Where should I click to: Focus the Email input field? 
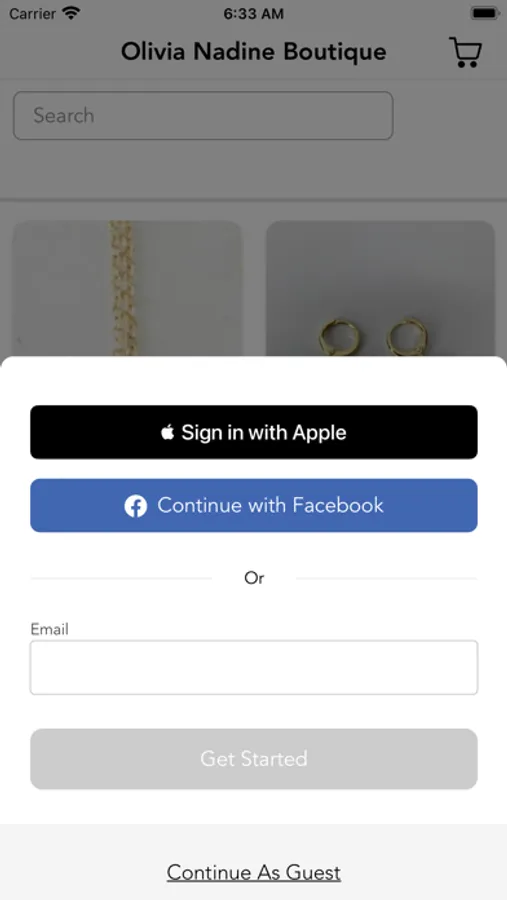pyautogui.click(x=254, y=668)
